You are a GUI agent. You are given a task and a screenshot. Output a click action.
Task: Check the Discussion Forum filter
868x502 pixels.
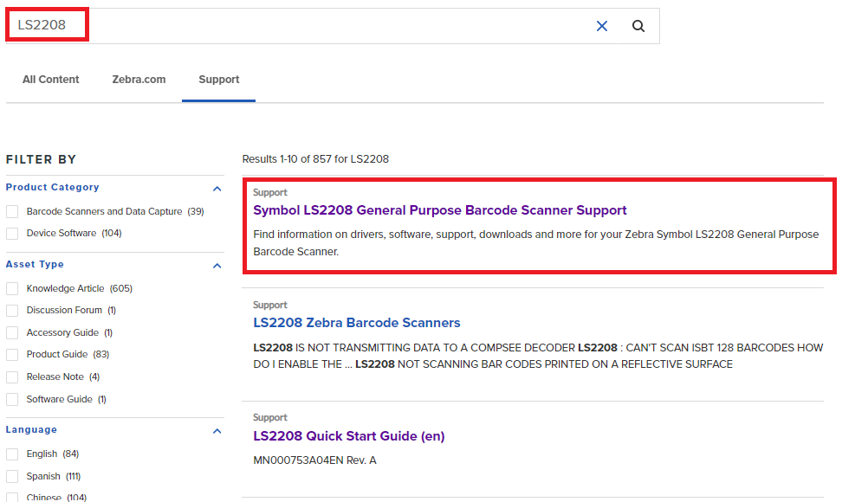(x=12, y=310)
